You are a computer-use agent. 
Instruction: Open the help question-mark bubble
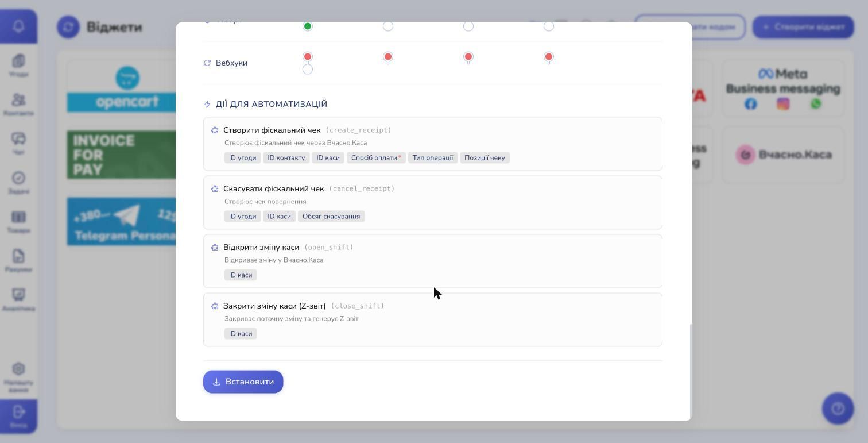838,409
